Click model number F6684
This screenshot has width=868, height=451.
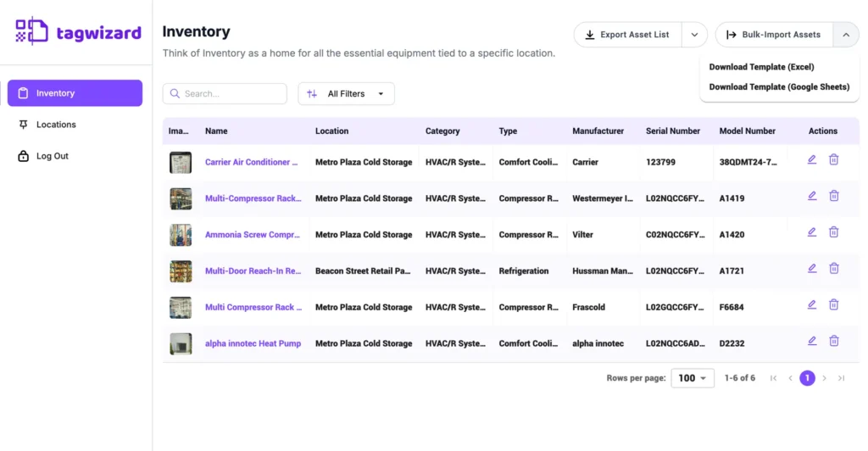(732, 307)
